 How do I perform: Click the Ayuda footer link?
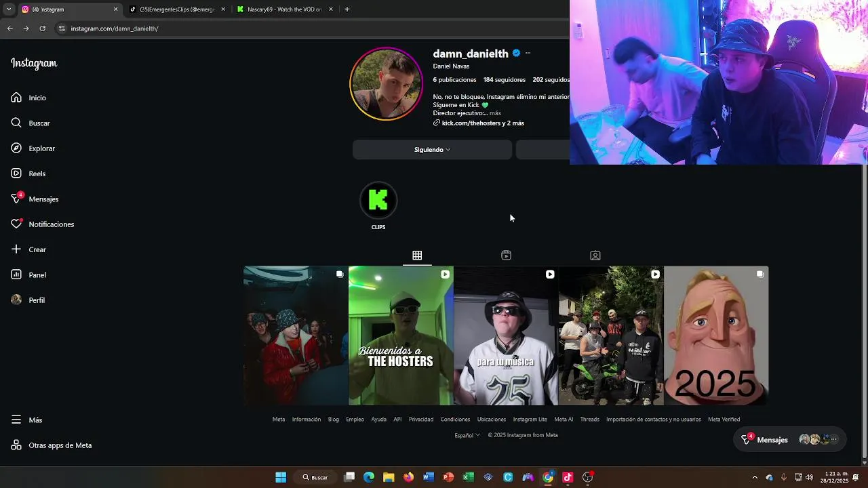pos(379,420)
